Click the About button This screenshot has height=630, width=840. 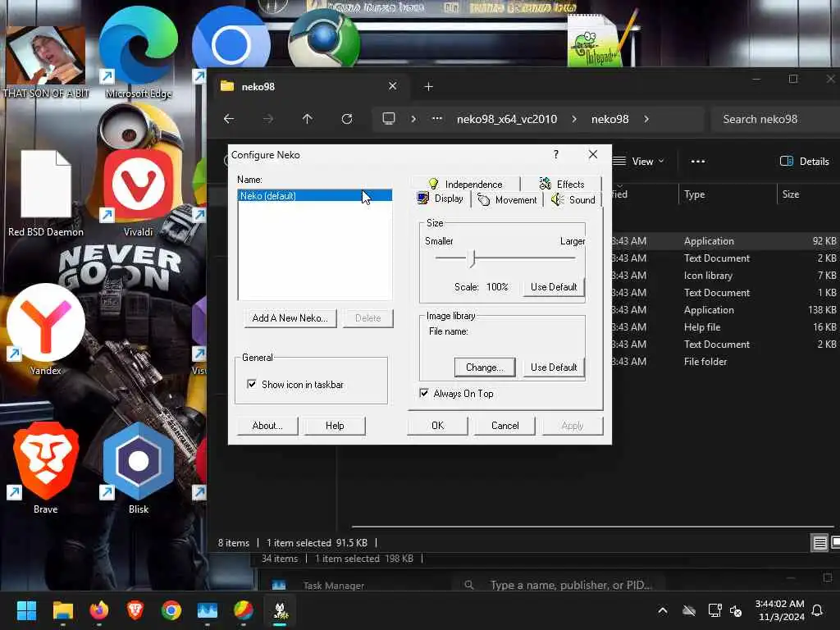click(267, 426)
